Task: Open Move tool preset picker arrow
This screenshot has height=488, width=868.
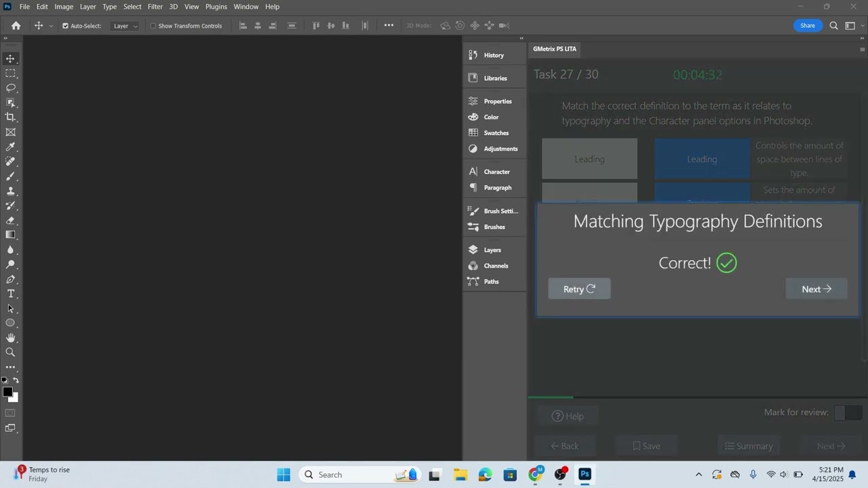Action: coord(51,26)
